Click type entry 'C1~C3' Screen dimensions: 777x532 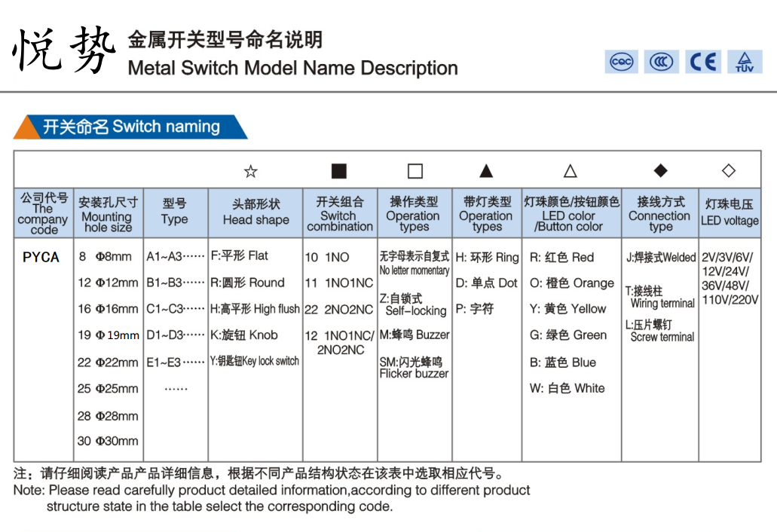(176, 309)
